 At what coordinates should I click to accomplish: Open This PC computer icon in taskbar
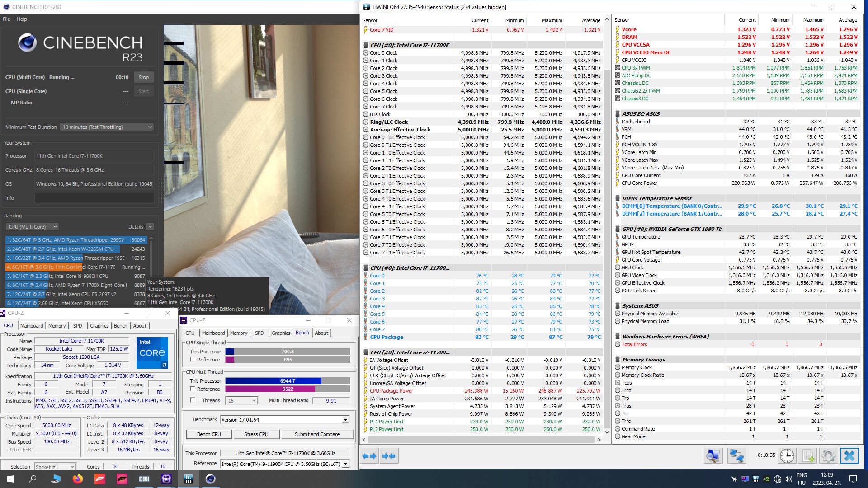pos(56,479)
